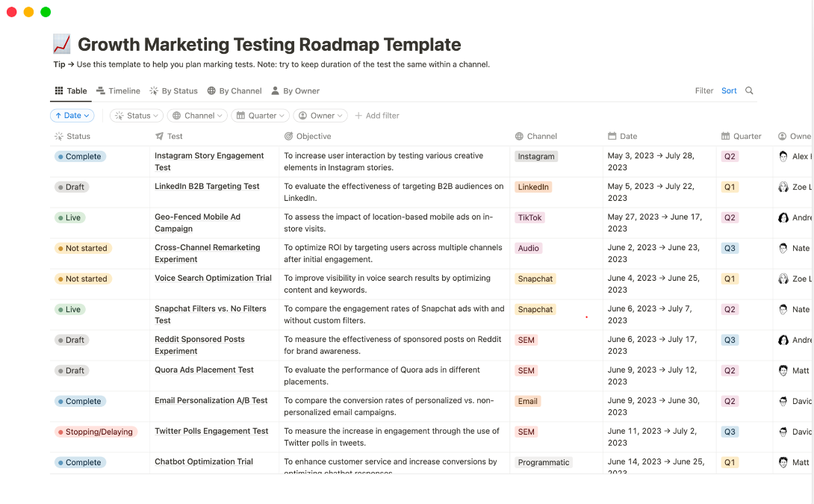Click the Sort button
The width and height of the screenshot is (814, 504).
pos(729,91)
